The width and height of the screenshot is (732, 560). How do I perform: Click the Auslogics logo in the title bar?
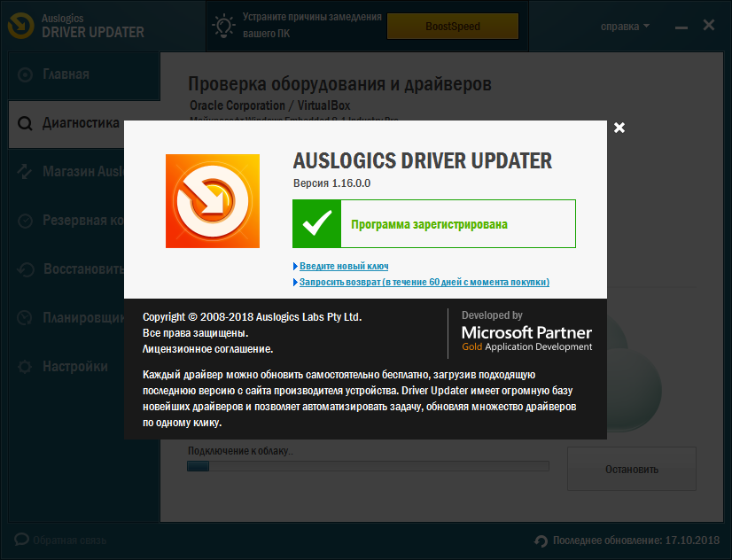19,24
